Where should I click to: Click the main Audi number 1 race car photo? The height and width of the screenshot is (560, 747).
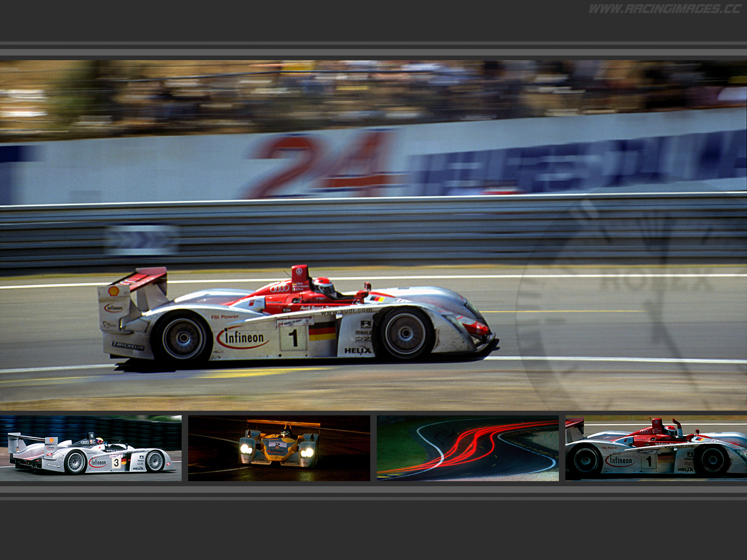point(373,235)
